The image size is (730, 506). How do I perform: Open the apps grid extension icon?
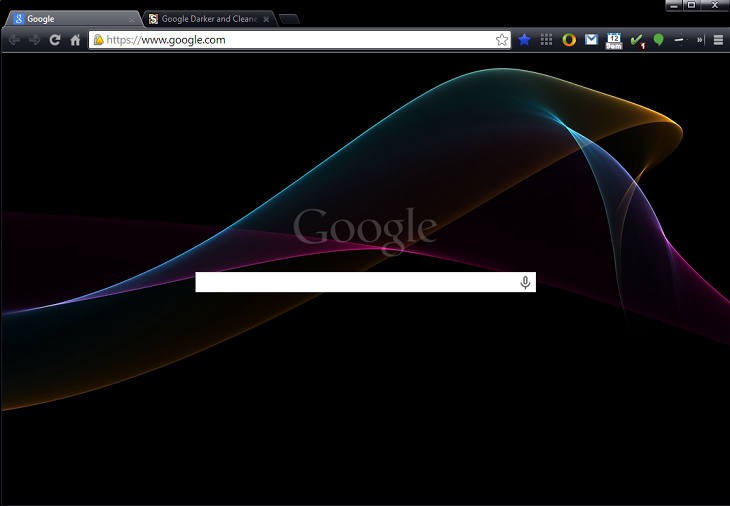coord(547,40)
